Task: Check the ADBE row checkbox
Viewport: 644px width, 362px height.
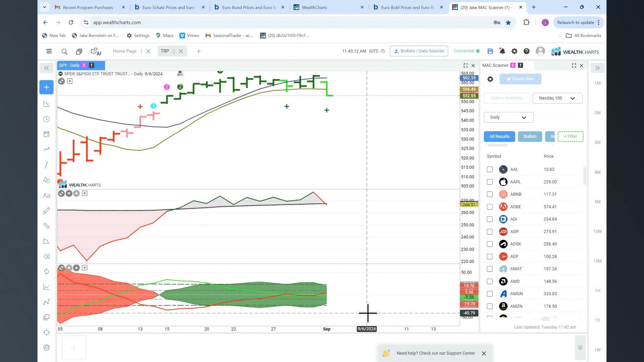Action: [489, 207]
